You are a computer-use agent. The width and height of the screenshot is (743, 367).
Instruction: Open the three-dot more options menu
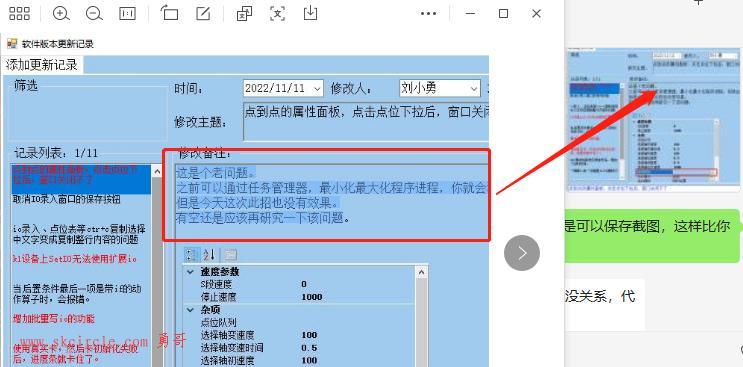(428, 14)
